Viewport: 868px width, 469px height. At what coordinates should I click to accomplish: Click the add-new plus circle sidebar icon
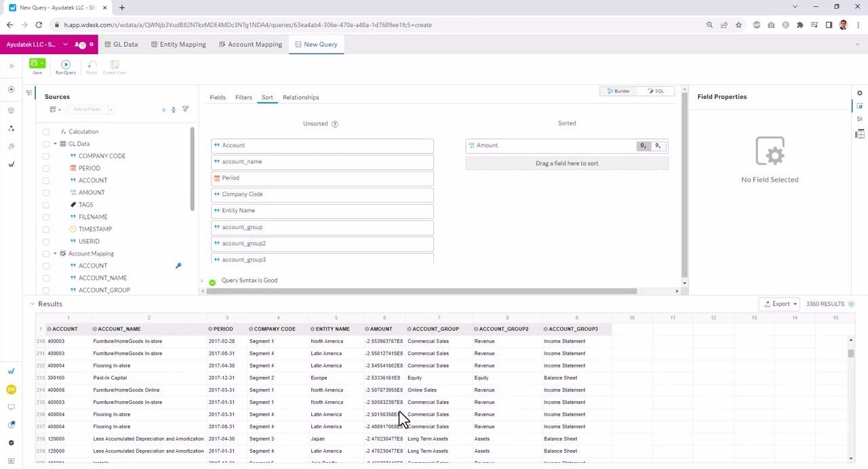(x=11, y=89)
